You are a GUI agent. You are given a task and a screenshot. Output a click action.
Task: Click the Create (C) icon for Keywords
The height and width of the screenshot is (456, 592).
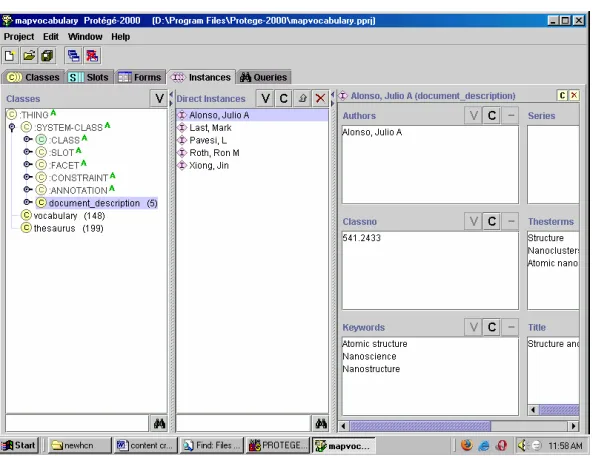pos(492,327)
